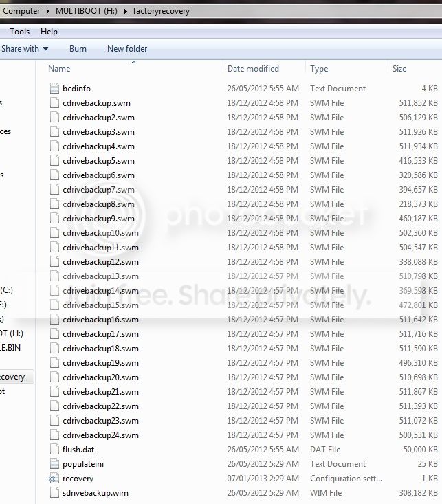Click the cdrivebackup12.swm file icon
Image resolution: width=442 pixels, height=504 pixels.
54,262
